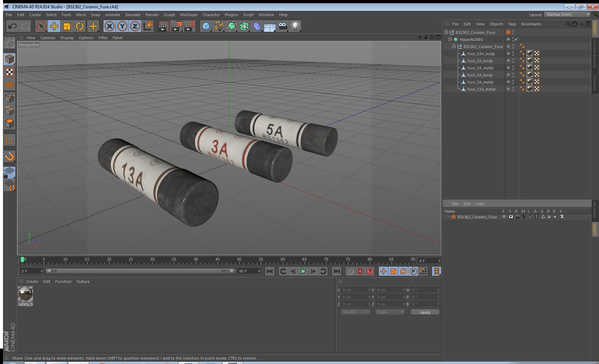Screen dimensions: 599x364
Task: Click the green current-frame marker on timeline
Action: tap(22, 260)
